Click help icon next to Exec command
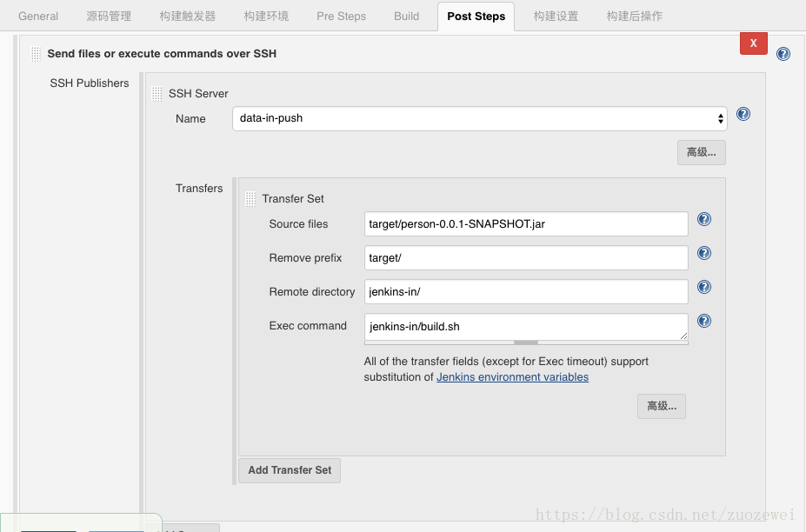 point(704,321)
